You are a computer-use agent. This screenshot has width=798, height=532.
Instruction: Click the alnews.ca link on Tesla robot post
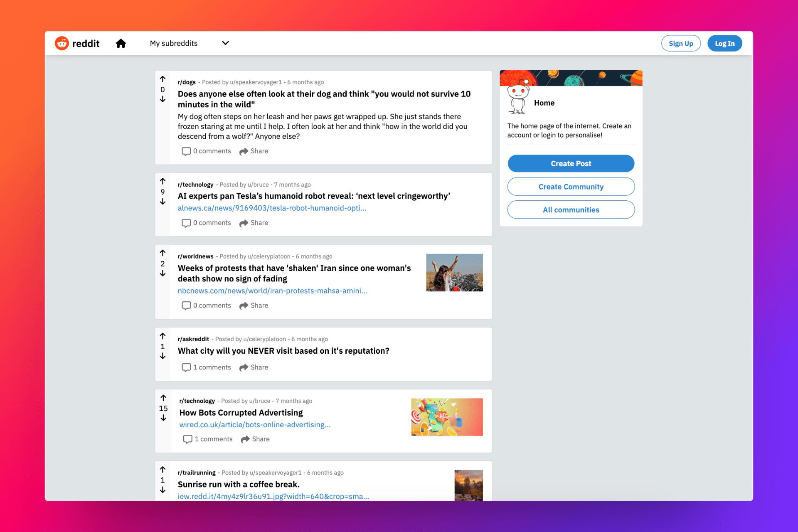[x=273, y=208]
